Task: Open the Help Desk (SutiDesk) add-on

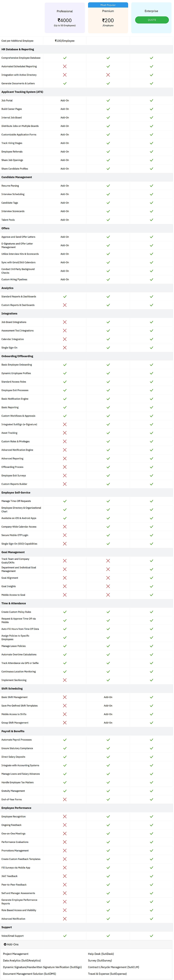Action: [101, 954]
